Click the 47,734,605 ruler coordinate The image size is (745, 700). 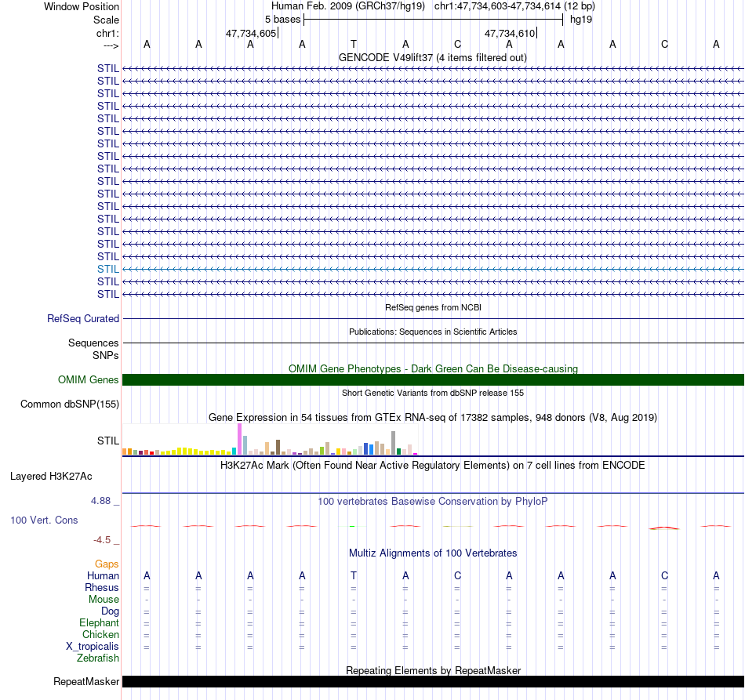pos(251,33)
